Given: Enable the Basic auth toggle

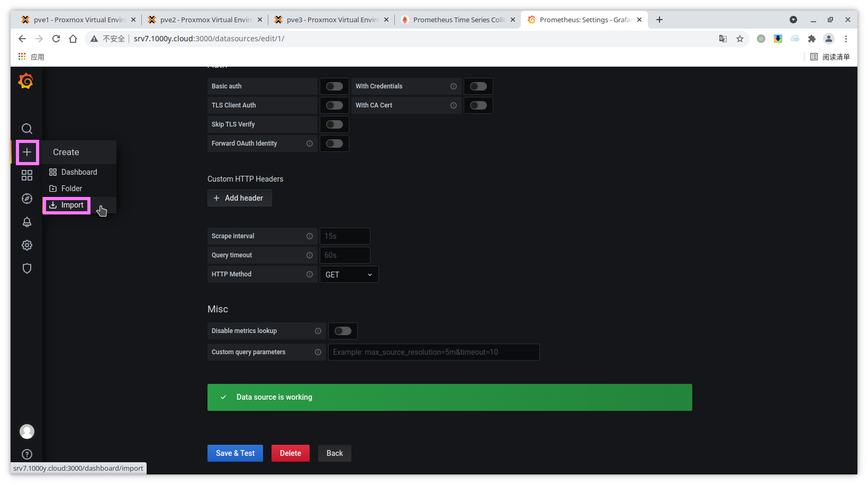Looking at the screenshot, I should point(334,86).
